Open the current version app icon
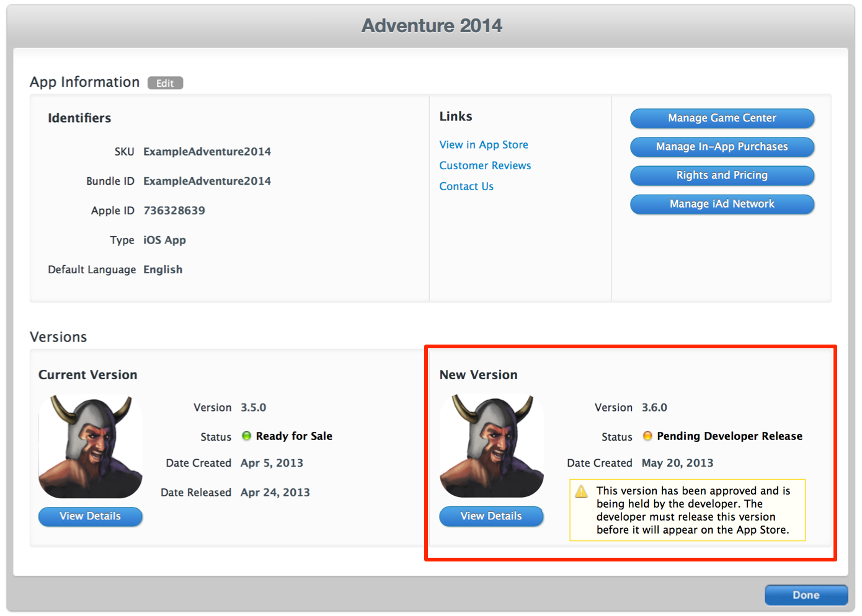Screen dimensions: 862x616 [90, 446]
